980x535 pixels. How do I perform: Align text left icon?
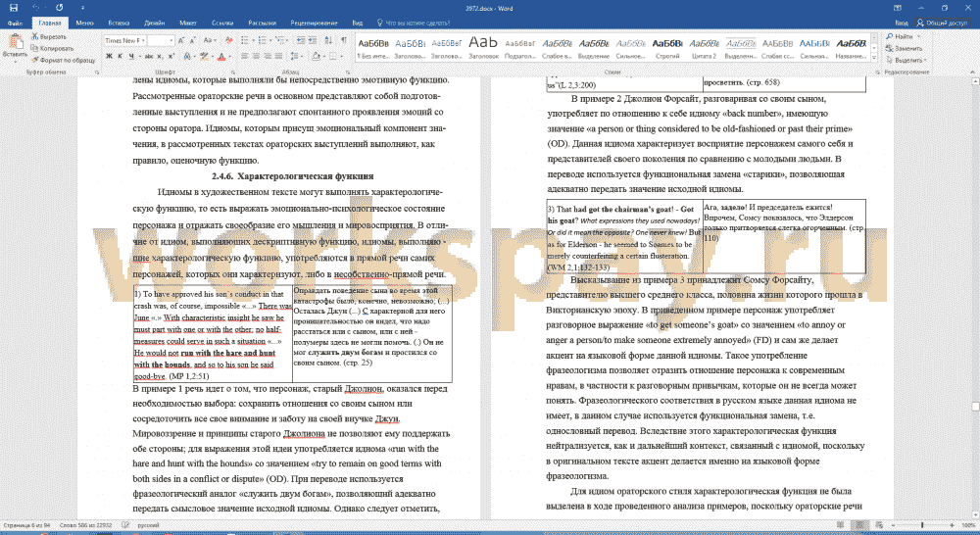(245, 56)
